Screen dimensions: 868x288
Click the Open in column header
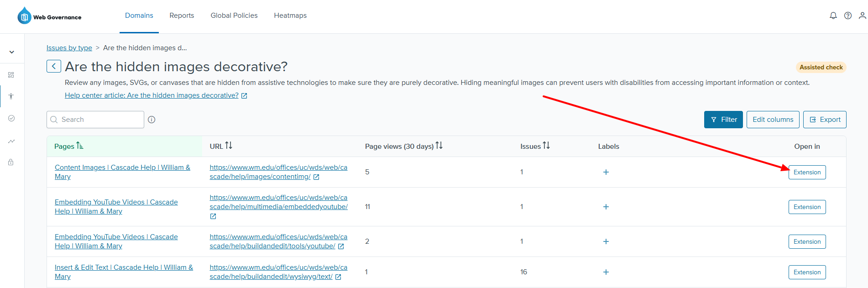[807, 147]
